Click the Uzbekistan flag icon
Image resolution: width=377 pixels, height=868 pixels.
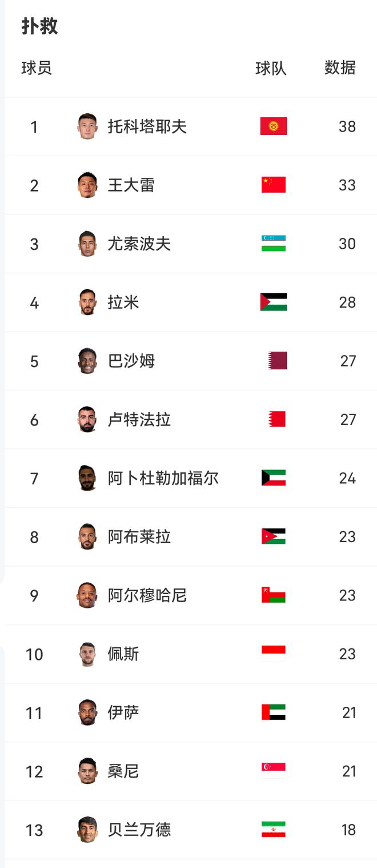[x=273, y=244]
